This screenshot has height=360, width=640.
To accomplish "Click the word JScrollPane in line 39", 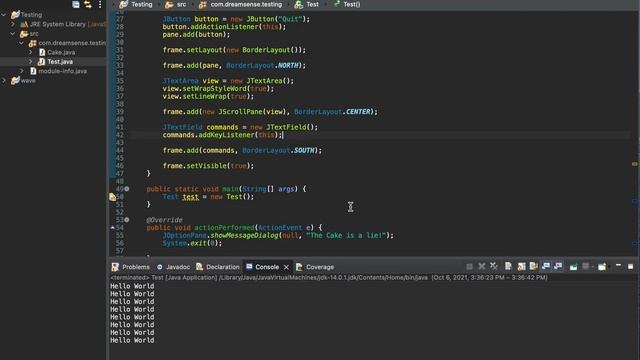I will [x=240, y=111].
